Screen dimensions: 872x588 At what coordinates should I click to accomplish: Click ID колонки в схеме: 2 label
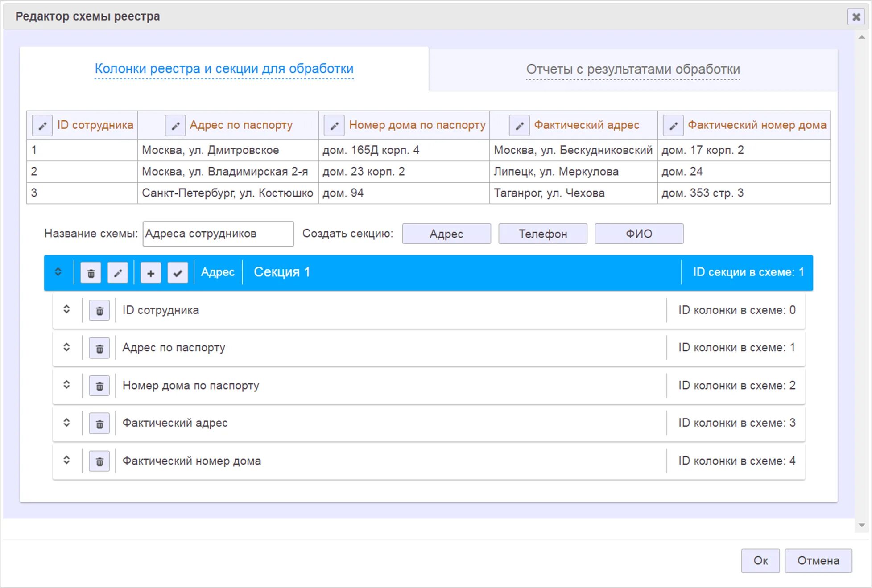click(737, 386)
